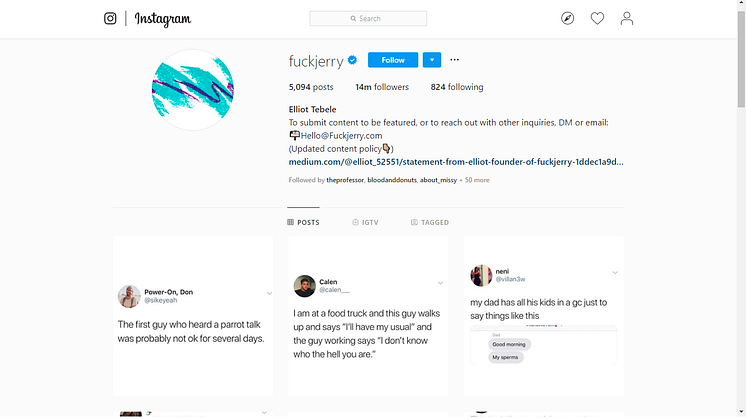Click the Search input field

pyautogui.click(x=368, y=19)
